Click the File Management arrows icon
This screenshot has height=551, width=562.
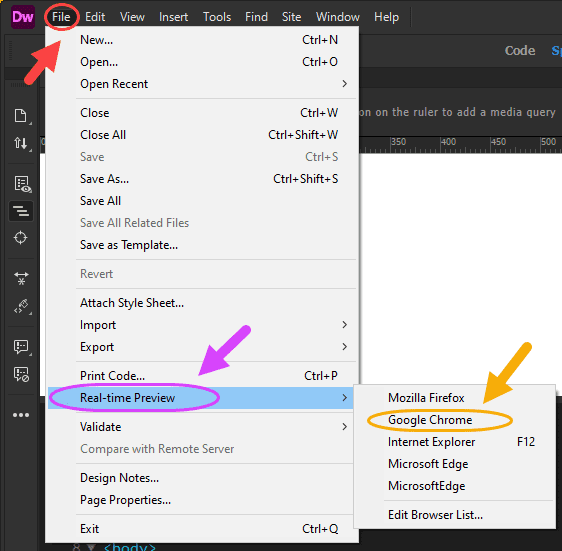(20, 143)
